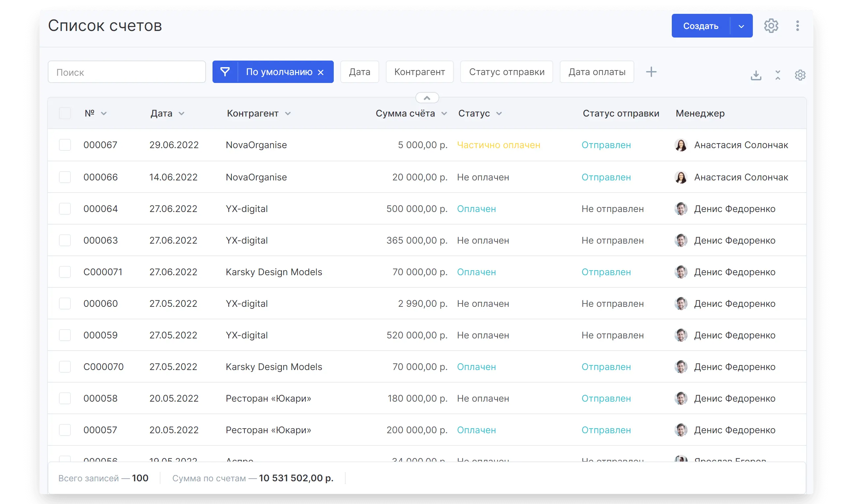The height and width of the screenshot is (504, 853).
Task: Open the 'Статус отправки' filter tab
Action: pos(506,72)
